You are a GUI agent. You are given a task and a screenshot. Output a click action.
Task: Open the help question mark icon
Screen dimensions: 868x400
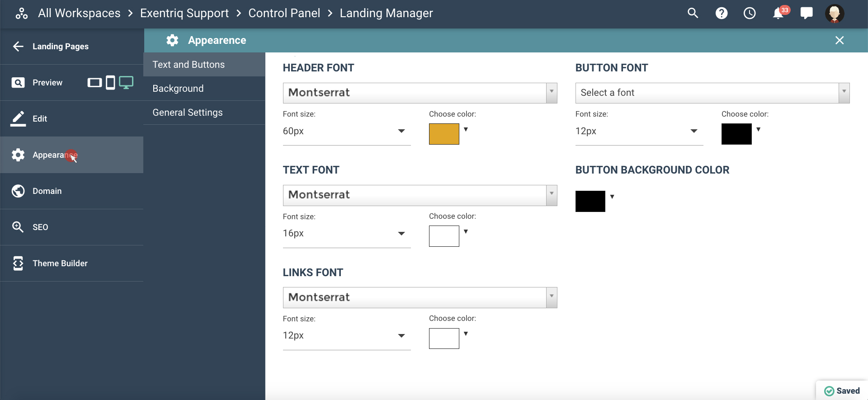click(x=722, y=13)
